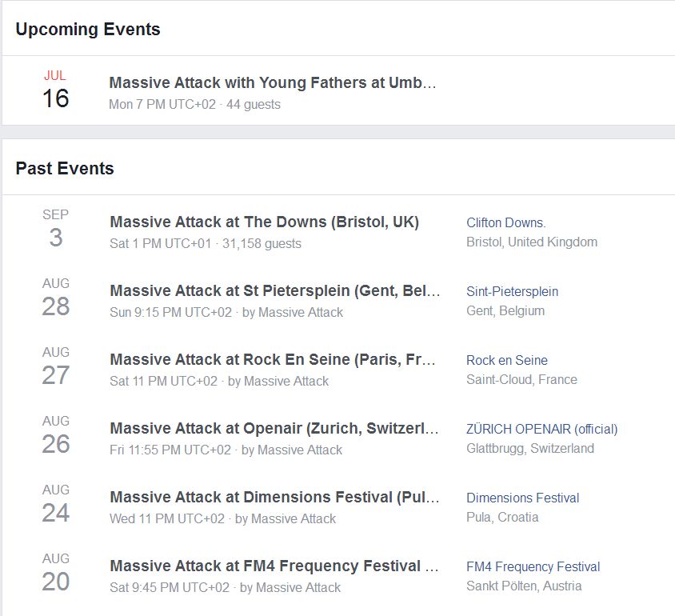The height and width of the screenshot is (616, 675).
Task: Click the AUG 26 date block
Action: pos(55,435)
